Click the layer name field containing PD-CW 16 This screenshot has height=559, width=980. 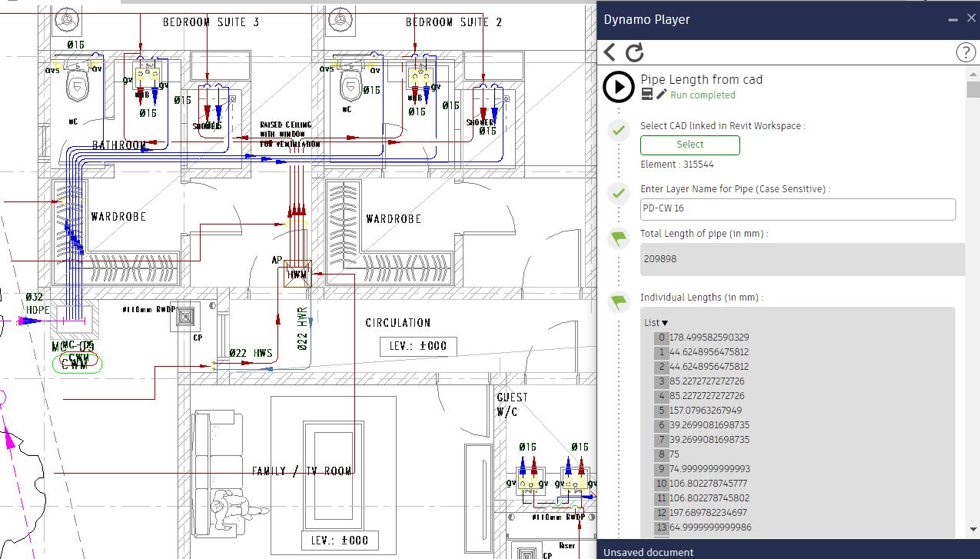797,209
